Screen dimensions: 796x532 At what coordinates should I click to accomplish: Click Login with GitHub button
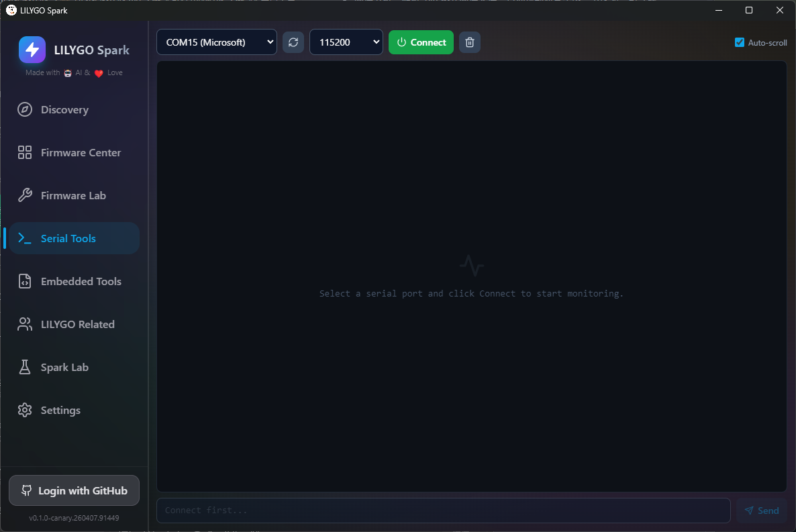pyautogui.click(x=74, y=491)
